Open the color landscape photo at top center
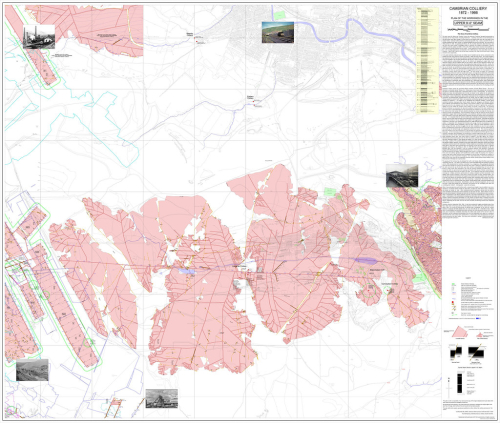The image size is (500, 423). click(278, 32)
